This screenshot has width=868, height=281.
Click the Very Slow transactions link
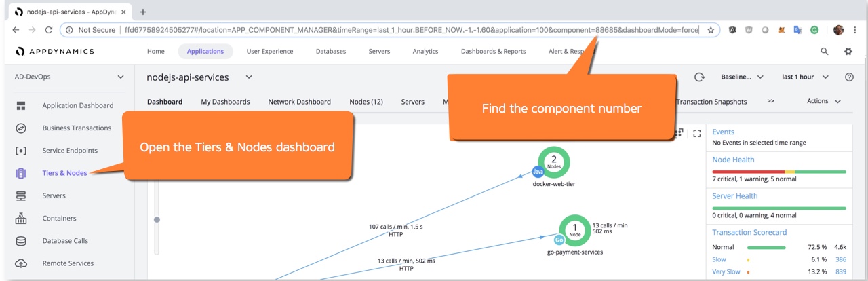pos(726,271)
